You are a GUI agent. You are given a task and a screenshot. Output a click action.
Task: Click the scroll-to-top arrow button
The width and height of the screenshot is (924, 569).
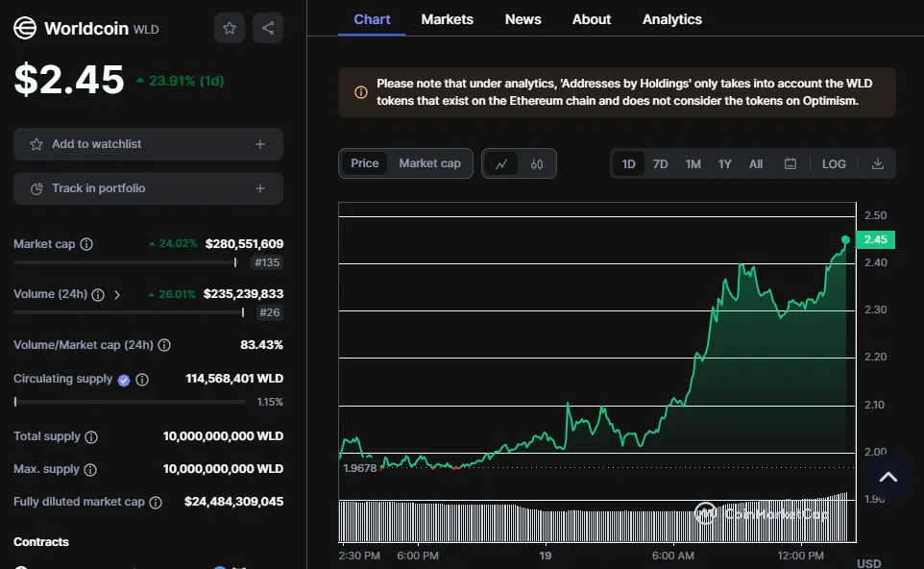pos(888,477)
